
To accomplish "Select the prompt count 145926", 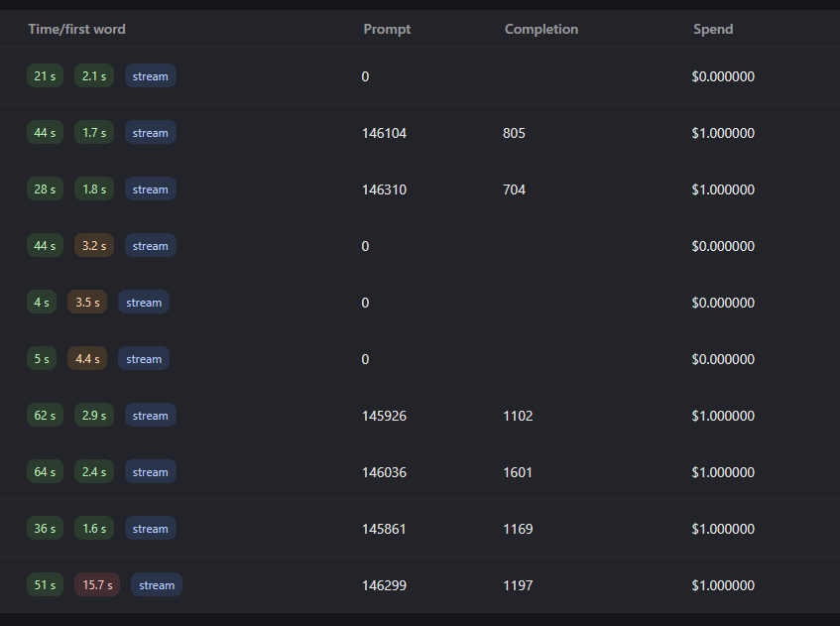I will [x=384, y=416].
